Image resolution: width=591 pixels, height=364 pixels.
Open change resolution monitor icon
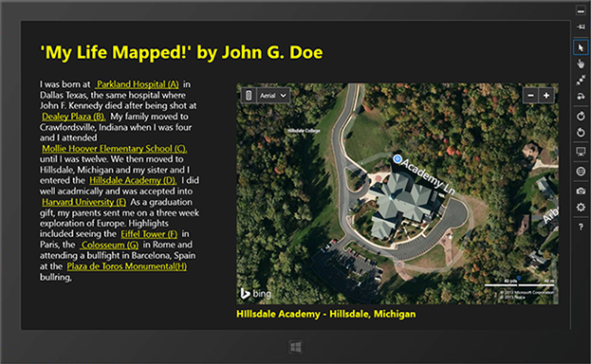(x=581, y=152)
